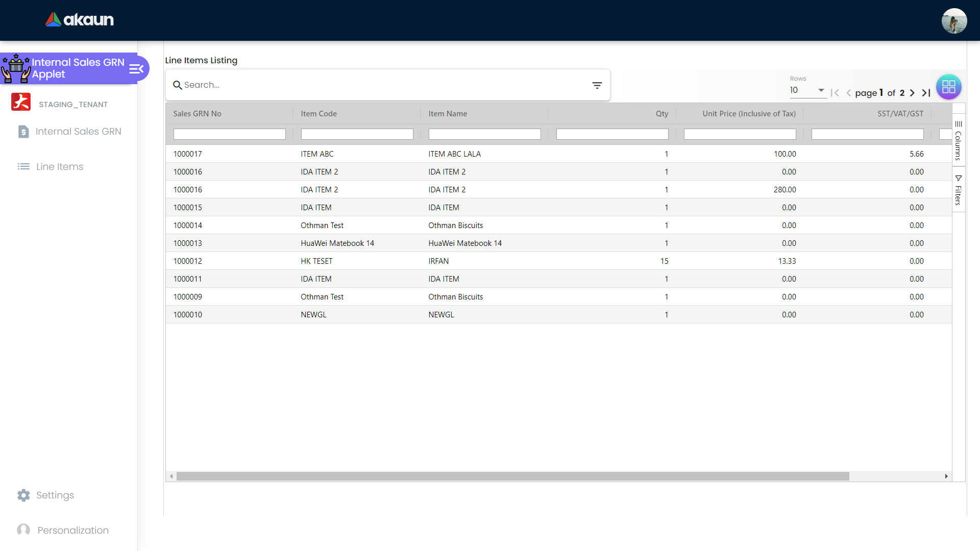Open the user profile avatar

coord(953,21)
